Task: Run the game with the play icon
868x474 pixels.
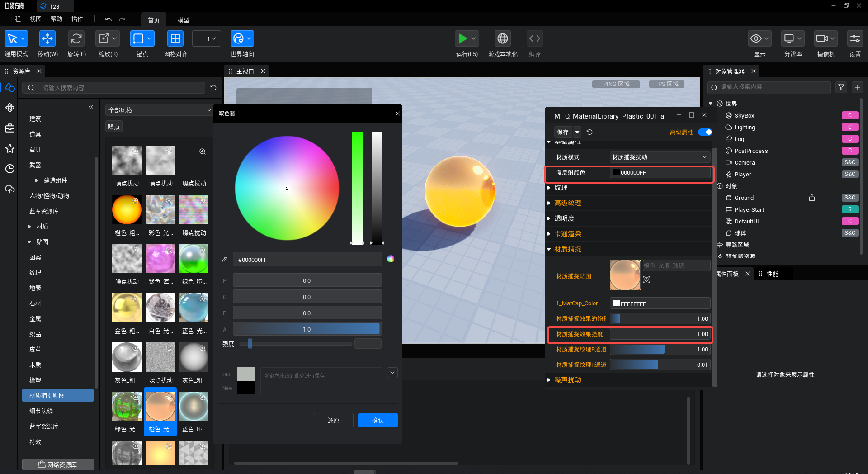Action: pyautogui.click(x=462, y=39)
